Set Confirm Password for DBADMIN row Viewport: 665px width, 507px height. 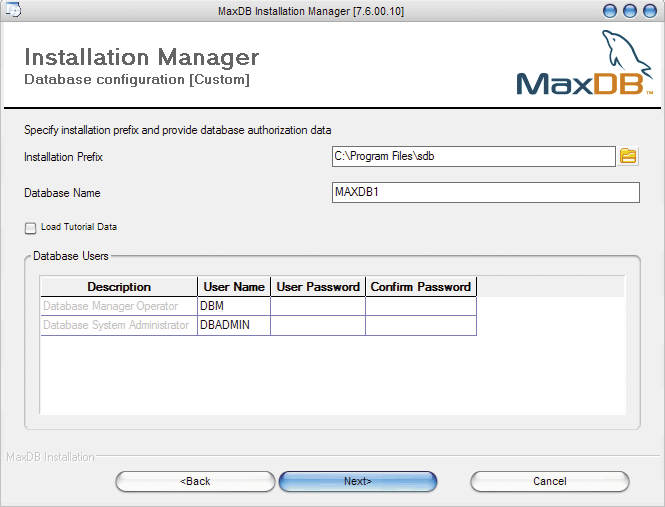tap(421, 325)
